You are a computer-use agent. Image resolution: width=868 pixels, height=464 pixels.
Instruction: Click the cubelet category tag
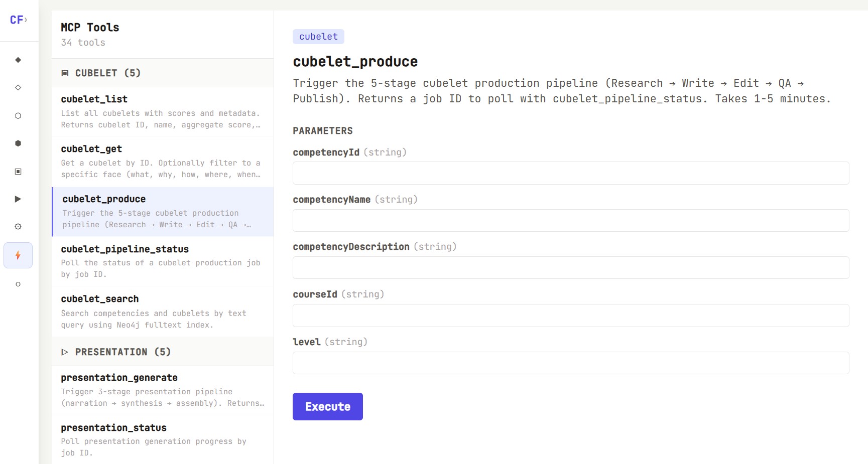tap(318, 37)
